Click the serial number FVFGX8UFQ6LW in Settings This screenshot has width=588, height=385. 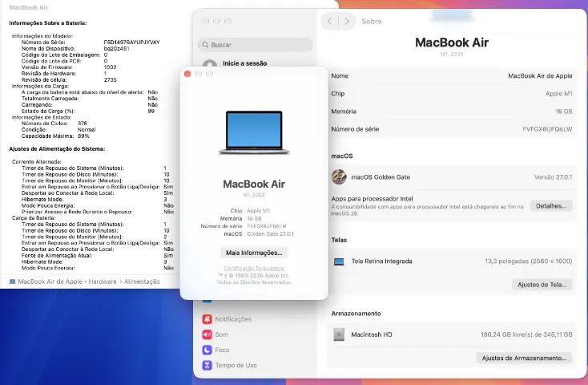click(x=547, y=129)
